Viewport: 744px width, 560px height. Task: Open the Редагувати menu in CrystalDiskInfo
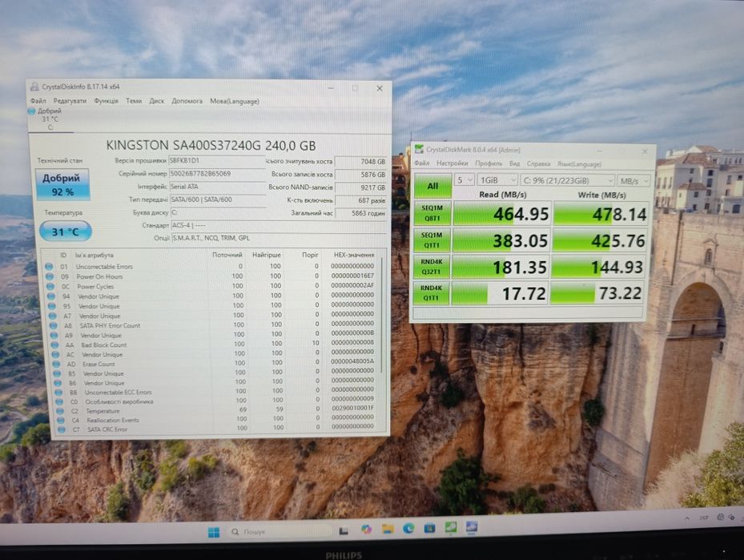(x=70, y=101)
